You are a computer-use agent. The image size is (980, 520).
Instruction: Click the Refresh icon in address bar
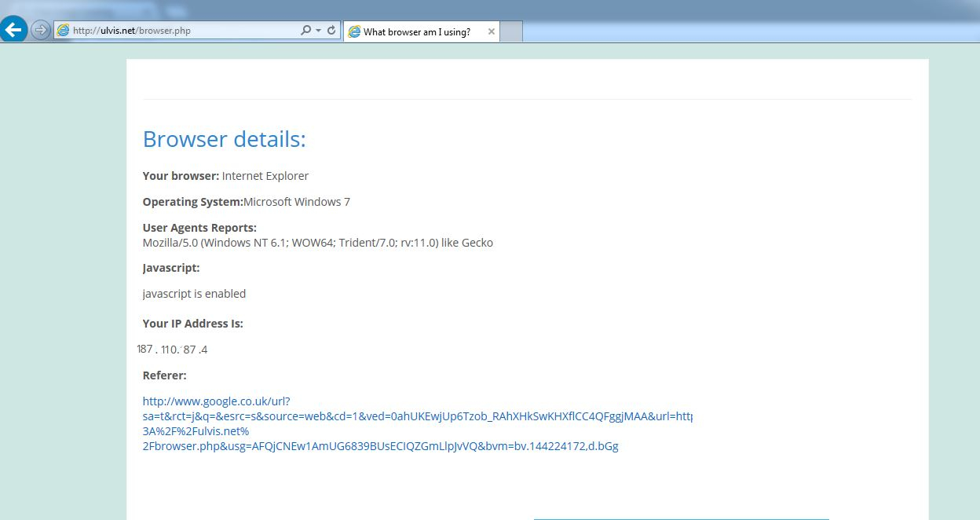click(x=331, y=31)
